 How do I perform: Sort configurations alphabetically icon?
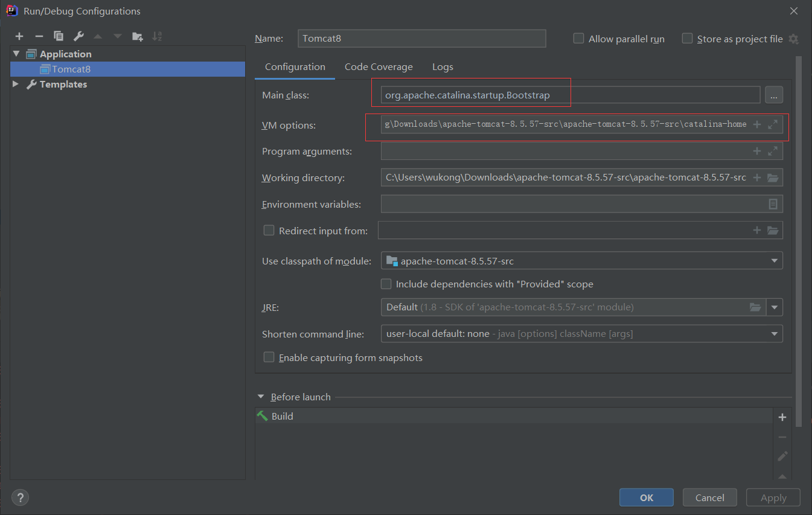[x=157, y=36]
